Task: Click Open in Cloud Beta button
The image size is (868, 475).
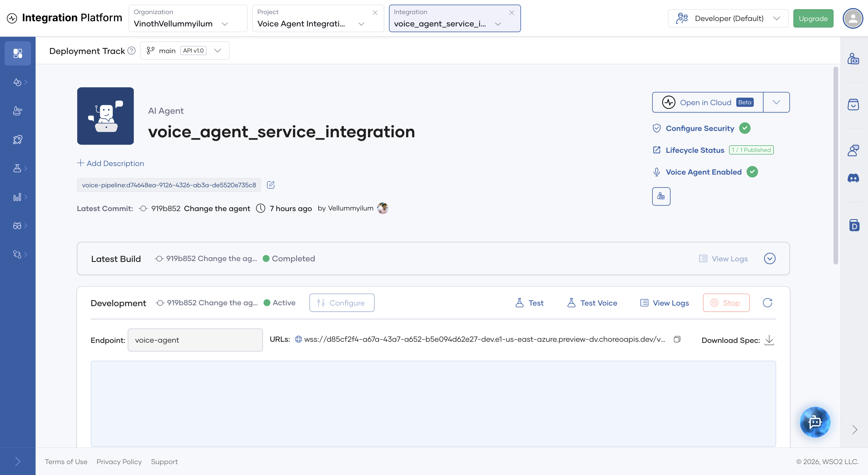Action: pos(708,102)
